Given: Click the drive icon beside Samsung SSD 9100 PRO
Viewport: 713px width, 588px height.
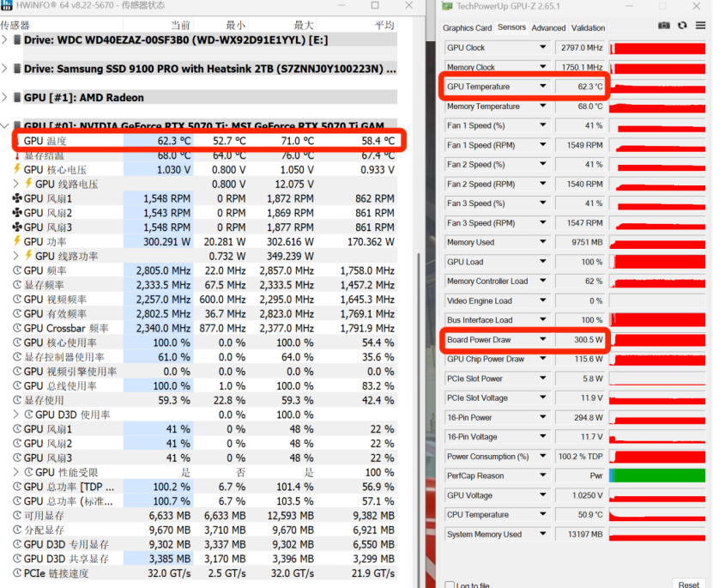Looking at the screenshot, I should [x=17, y=69].
